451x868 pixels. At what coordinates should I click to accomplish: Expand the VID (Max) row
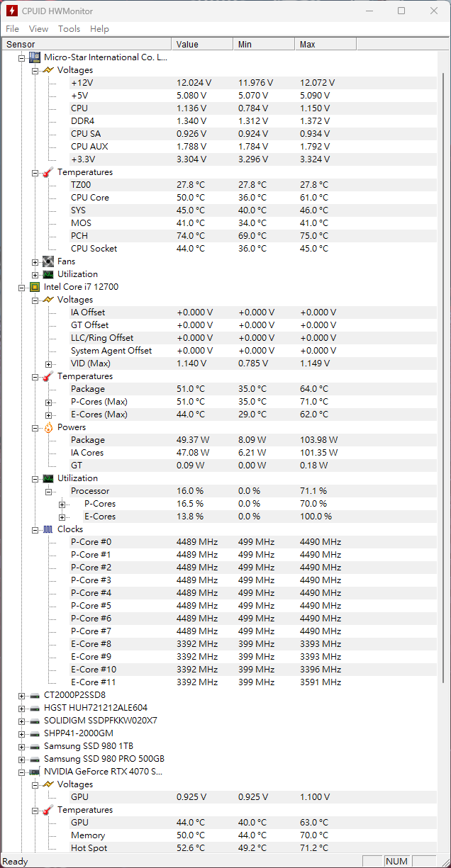click(48, 363)
